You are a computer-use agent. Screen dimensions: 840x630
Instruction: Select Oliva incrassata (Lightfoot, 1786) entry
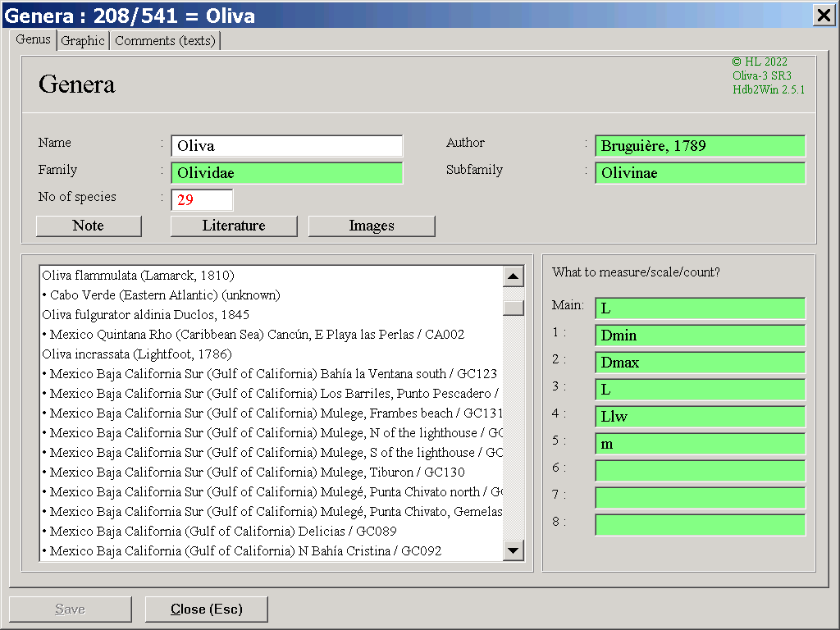click(136, 354)
